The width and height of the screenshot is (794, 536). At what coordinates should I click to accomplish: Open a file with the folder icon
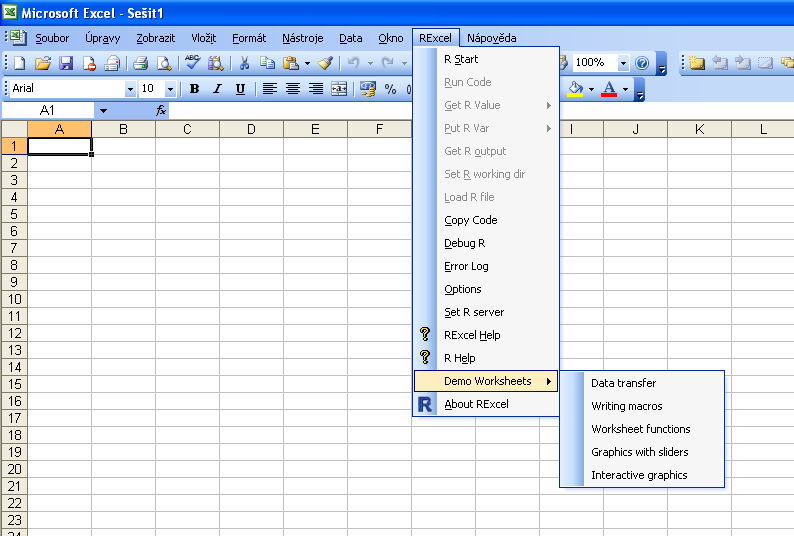tap(43, 63)
